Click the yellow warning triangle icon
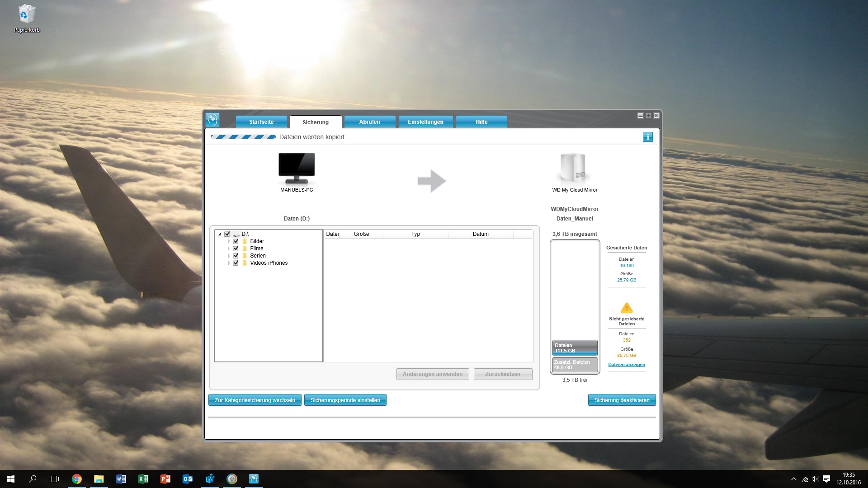The height and width of the screenshot is (488, 868). click(627, 308)
